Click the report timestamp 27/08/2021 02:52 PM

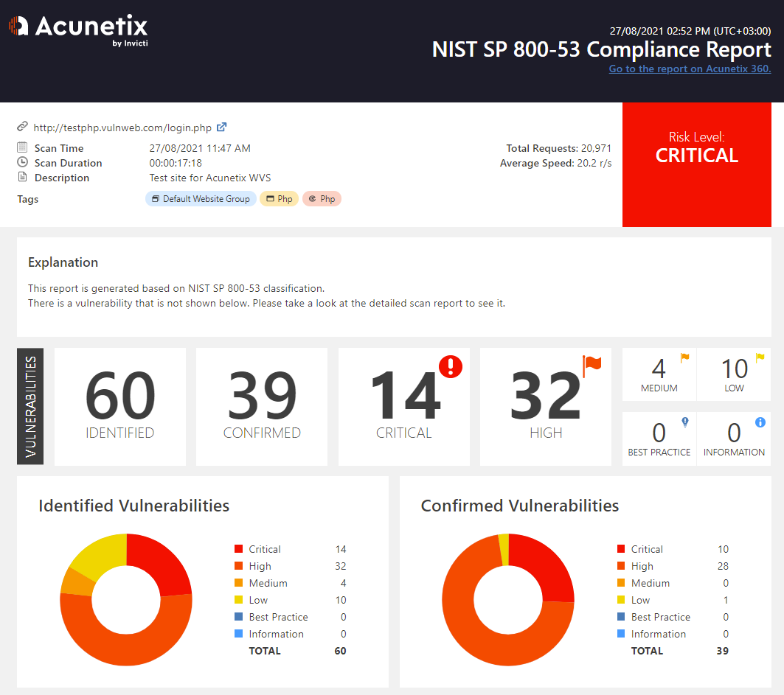point(690,31)
